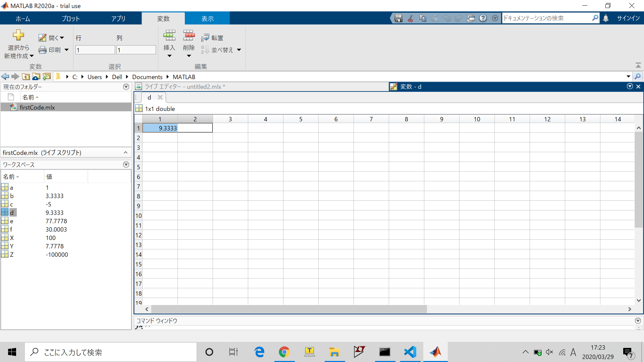
Task: Open File Explorer from the taskbar
Action: coord(334,352)
